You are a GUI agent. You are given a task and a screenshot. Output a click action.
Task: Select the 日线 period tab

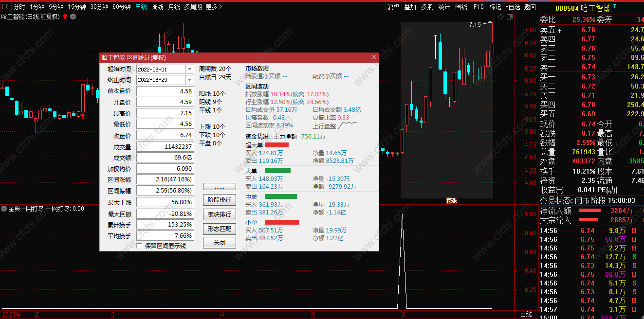tap(141, 7)
